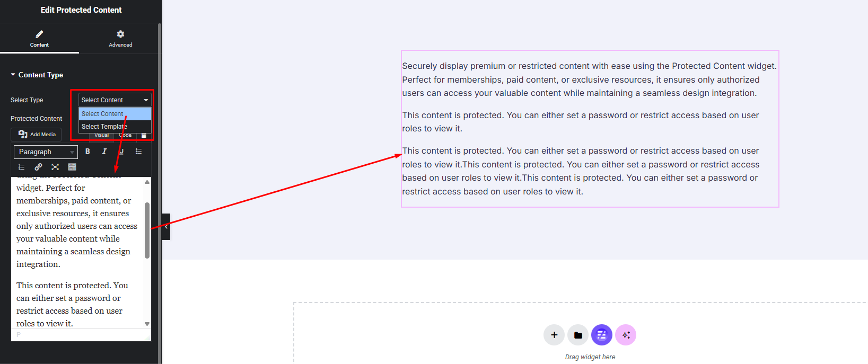Apply italic formatting in the editor
The width and height of the screenshot is (868, 364).
click(x=104, y=152)
